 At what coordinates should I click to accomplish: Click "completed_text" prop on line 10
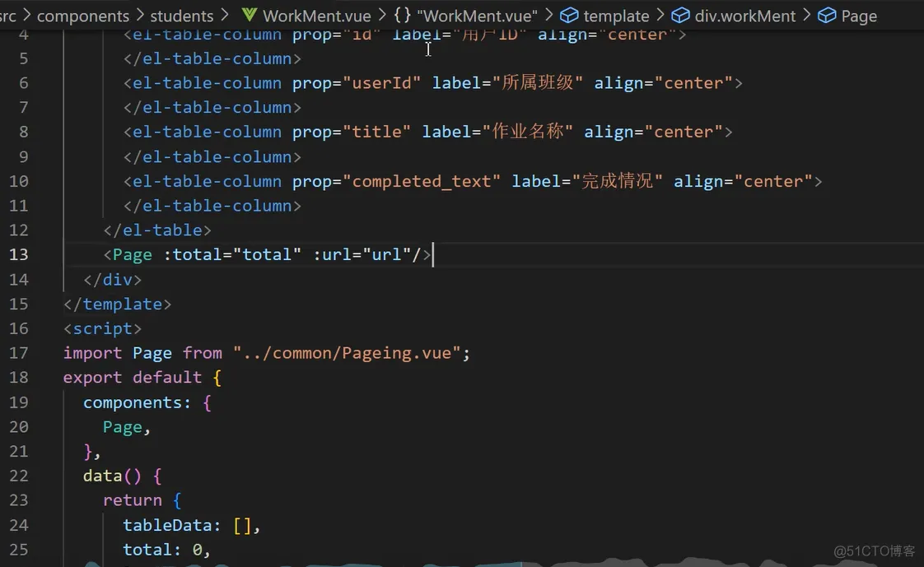422,181
